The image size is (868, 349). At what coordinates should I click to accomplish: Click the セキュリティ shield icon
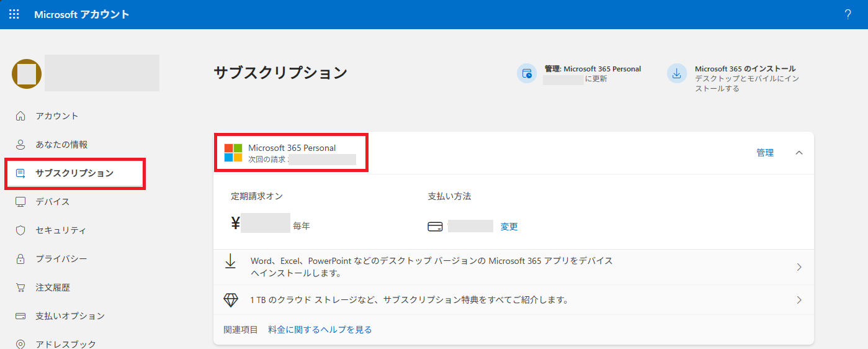pyautogui.click(x=20, y=230)
